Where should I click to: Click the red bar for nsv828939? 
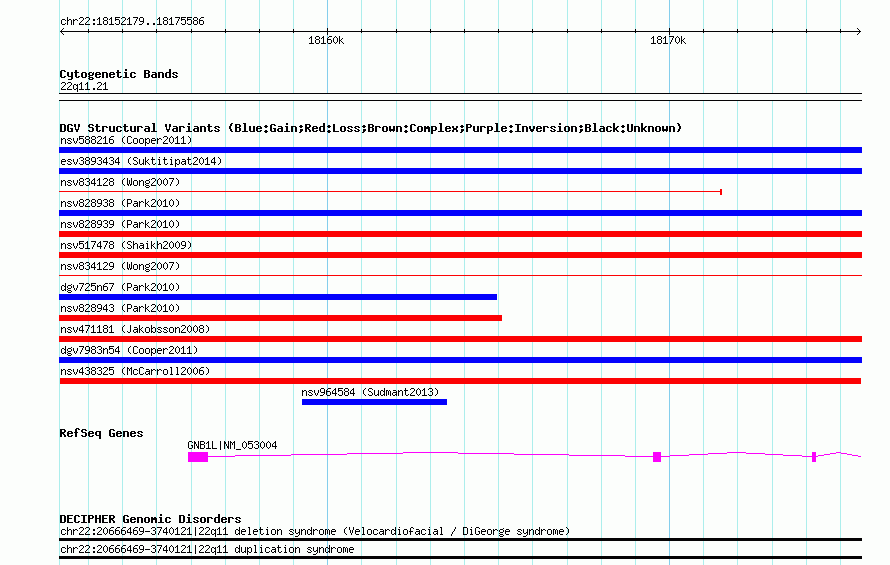click(x=460, y=234)
